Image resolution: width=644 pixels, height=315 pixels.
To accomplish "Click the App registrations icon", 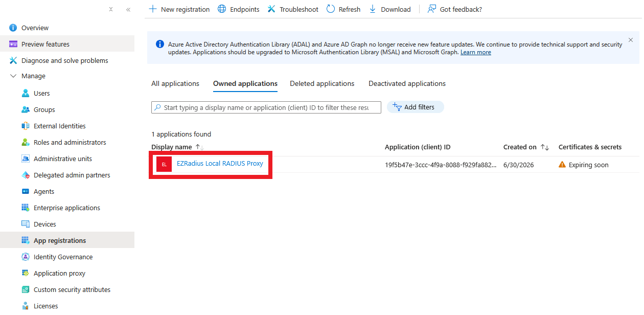I will [26, 240].
